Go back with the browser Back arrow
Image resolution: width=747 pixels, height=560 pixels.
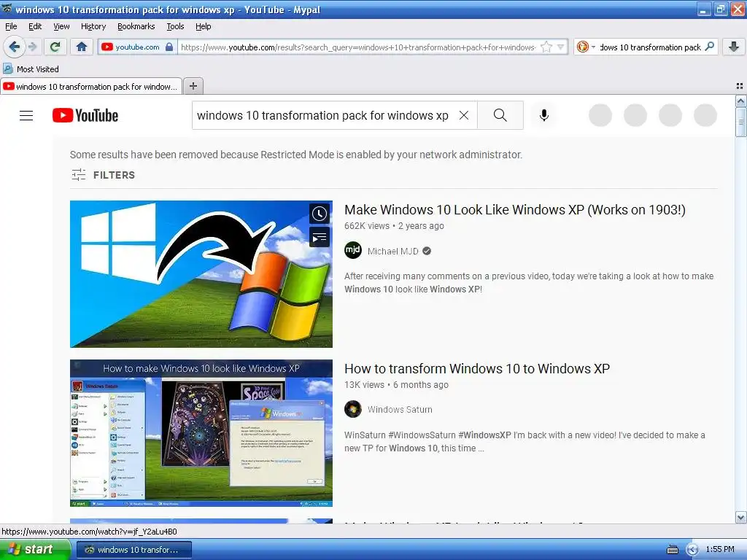(15, 47)
